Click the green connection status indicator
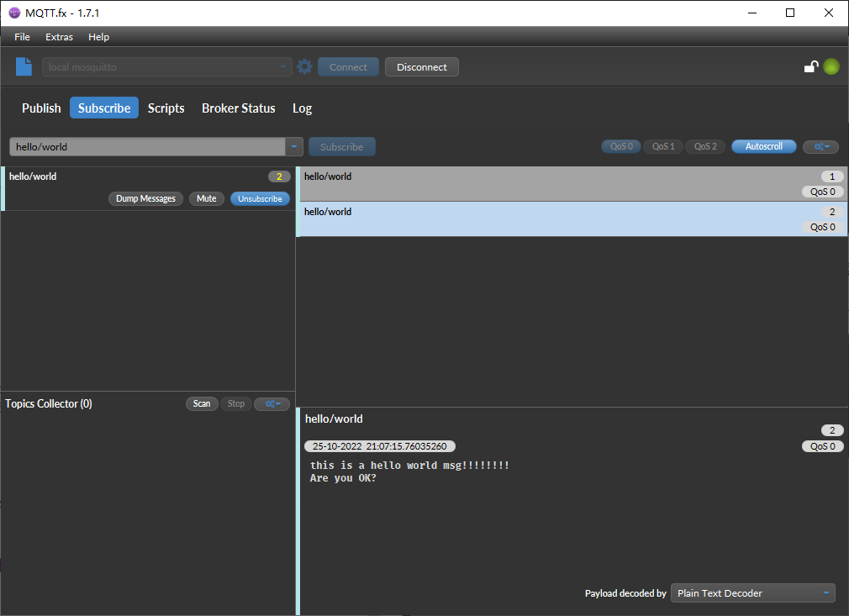 tap(831, 66)
